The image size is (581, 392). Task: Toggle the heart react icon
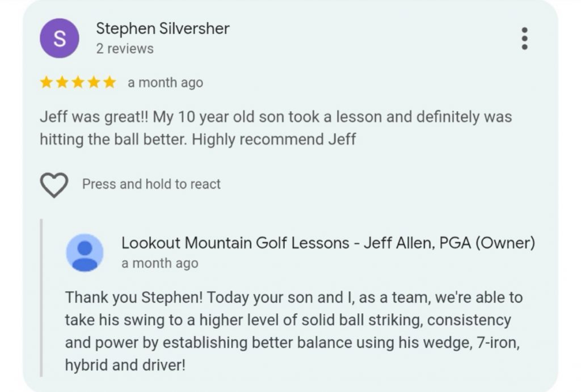[x=54, y=184]
